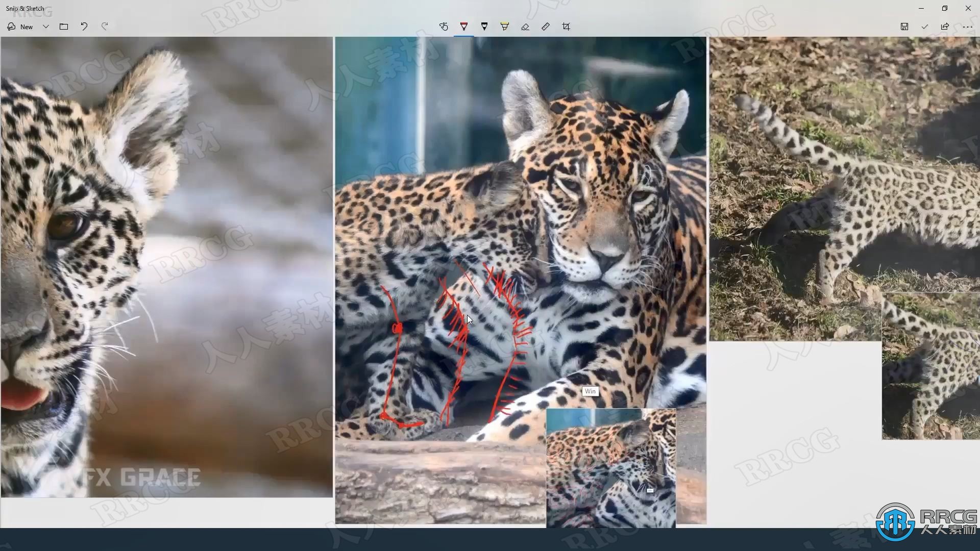This screenshot has height=551, width=980.
Task: Click the Redo button
Action: point(105,26)
